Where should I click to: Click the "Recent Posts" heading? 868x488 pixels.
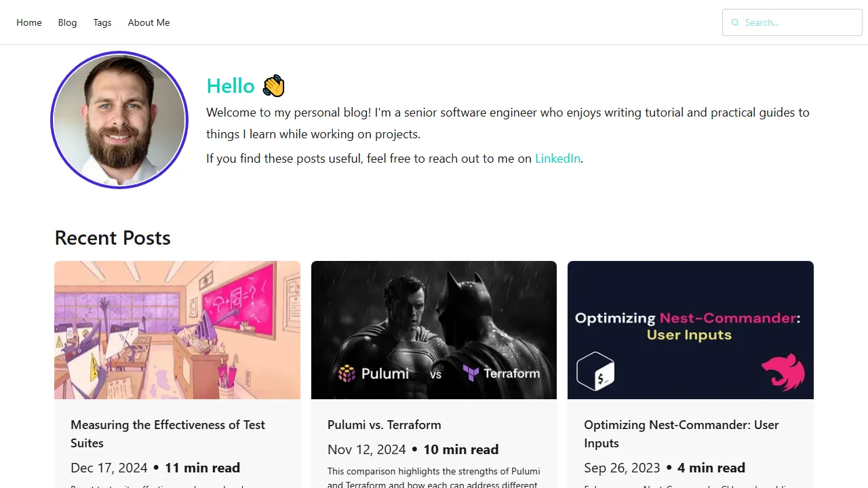(x=113, y=238)
